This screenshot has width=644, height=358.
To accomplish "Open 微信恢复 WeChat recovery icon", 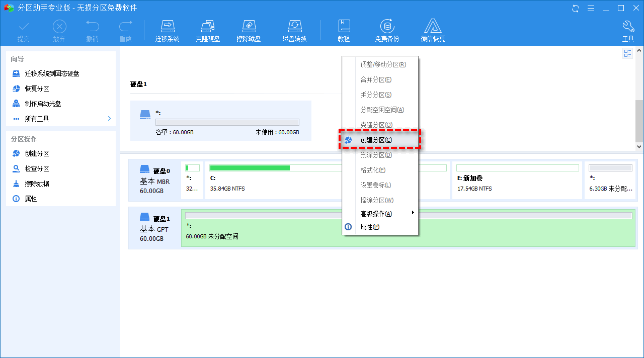I will pos(433,27).
